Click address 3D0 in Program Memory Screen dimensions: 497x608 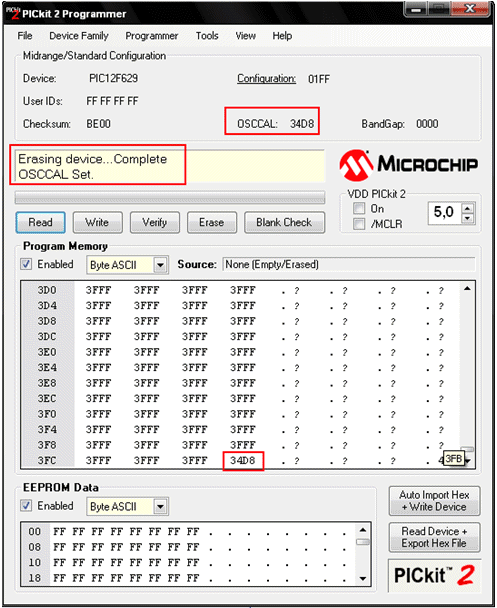coord(47,290)
